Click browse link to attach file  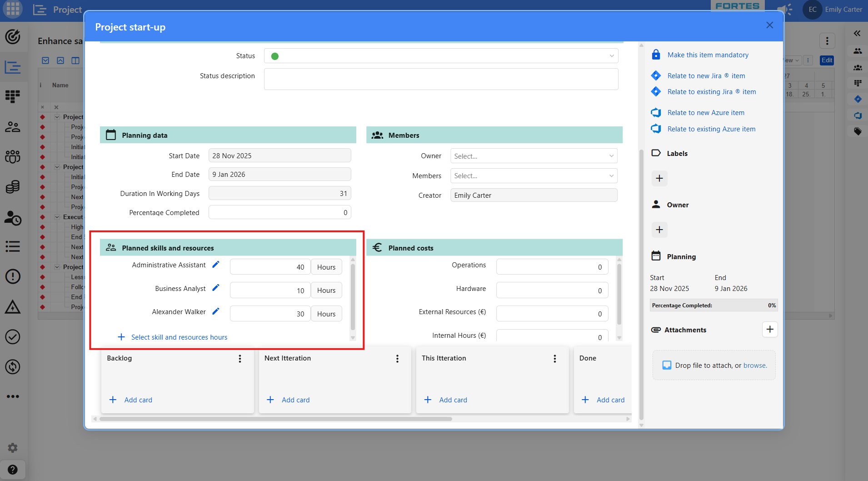pyautogui.click(x=754, y=365)
